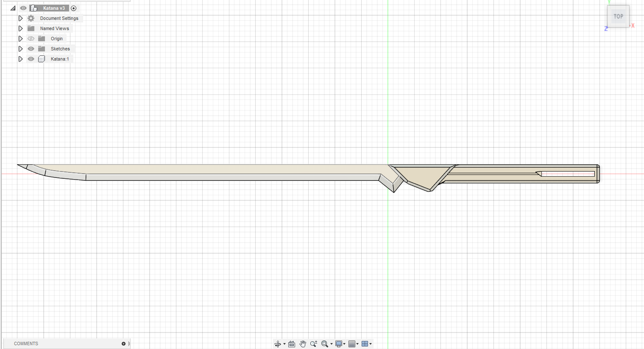The height and width of the screenshot is (349, 644).
Task: Select the Orbit navigation tool
Action: click(277, 344)
